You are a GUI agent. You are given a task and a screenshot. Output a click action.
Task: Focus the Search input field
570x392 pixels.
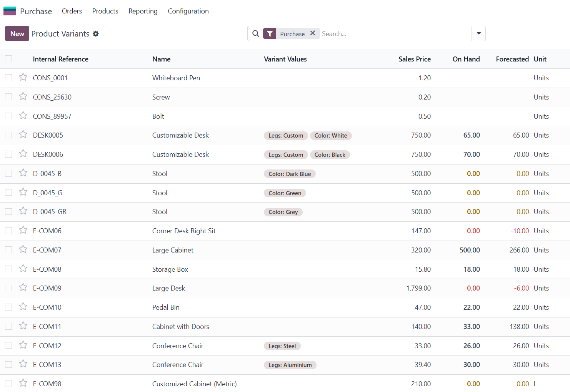click(x=394, y=34)
